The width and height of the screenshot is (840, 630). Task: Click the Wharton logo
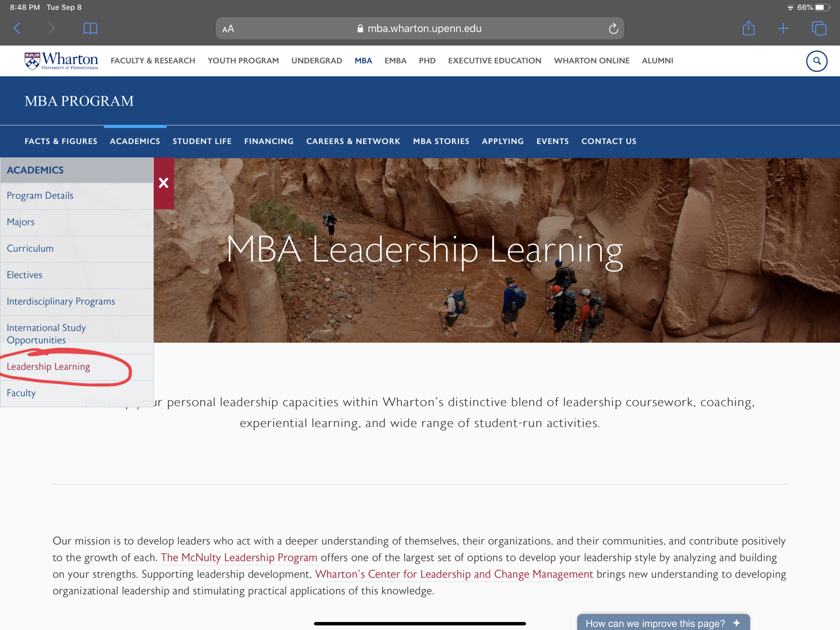(61, 61)
